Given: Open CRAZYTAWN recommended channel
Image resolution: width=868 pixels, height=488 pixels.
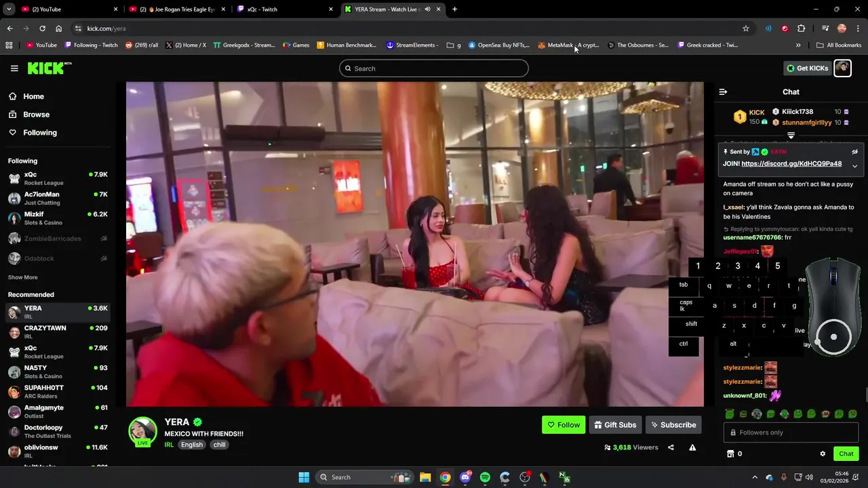Looking at the screenshot, I should pyautogui.click(x=58, y=332).
